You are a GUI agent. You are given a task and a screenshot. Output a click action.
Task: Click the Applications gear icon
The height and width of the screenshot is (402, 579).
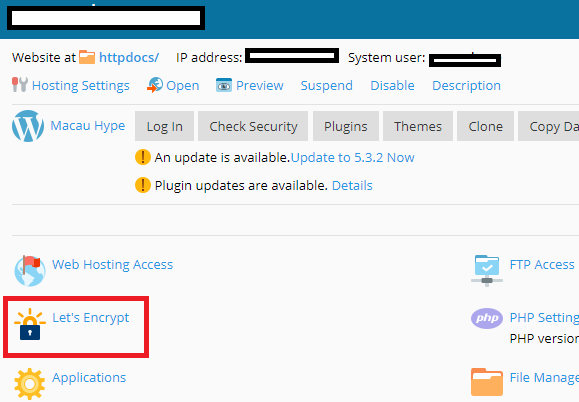click(30, 384)
